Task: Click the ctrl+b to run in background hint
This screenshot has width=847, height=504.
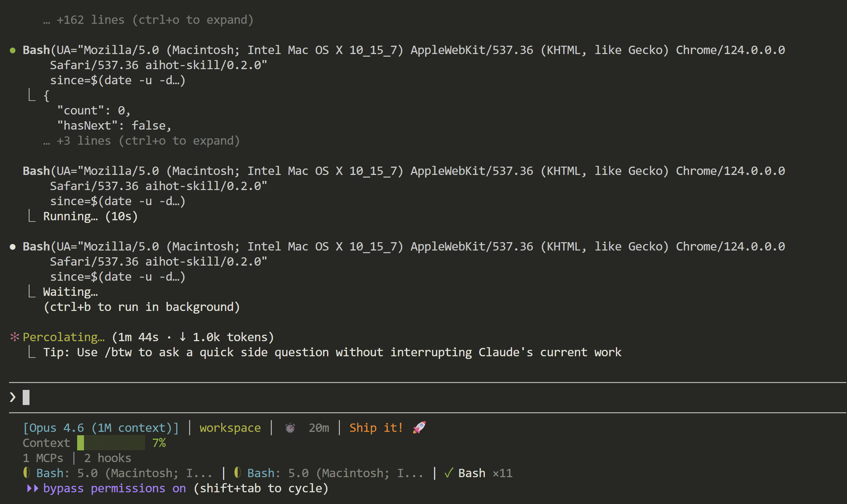Action: tap(142, 307)
